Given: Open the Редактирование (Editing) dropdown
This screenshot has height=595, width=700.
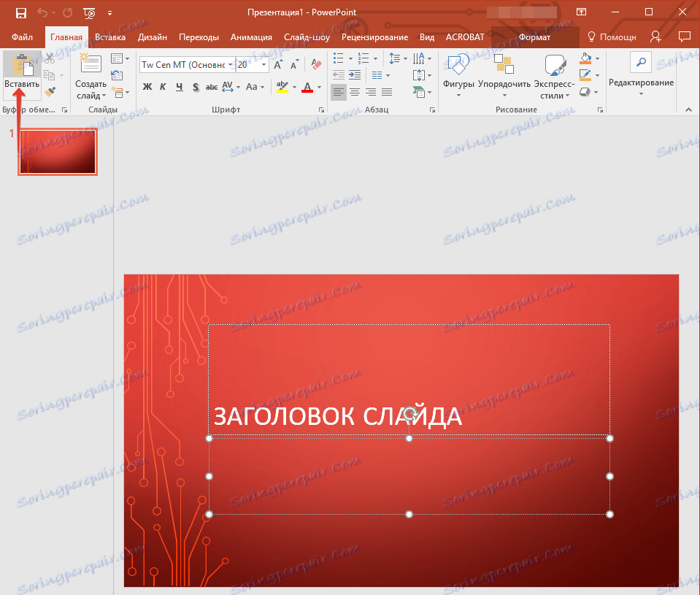Looking at the screenshot, I should [641, 74].
